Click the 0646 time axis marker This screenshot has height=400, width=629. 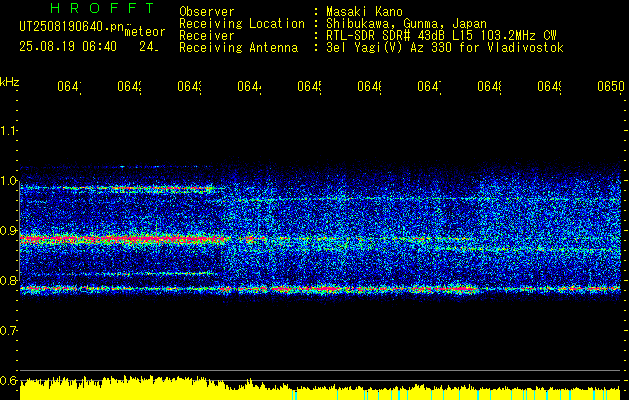coord(369,87)
